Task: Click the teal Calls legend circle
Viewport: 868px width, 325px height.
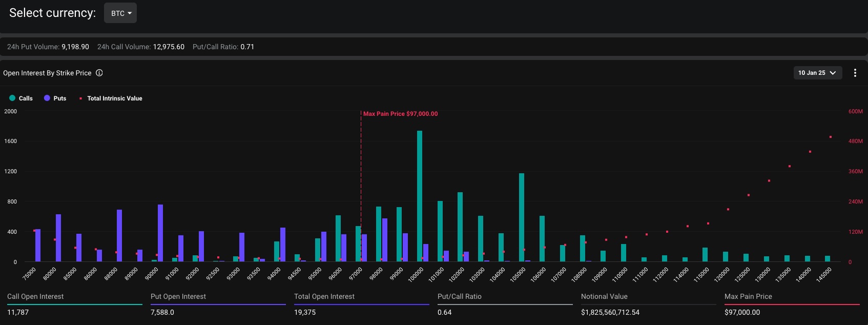Action: point(12,98)
